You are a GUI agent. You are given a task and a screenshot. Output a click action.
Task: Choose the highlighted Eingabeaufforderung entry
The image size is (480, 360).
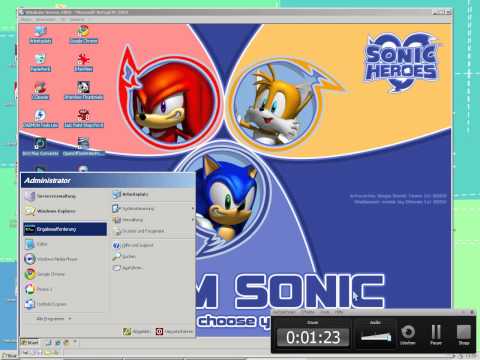(65, 229)
